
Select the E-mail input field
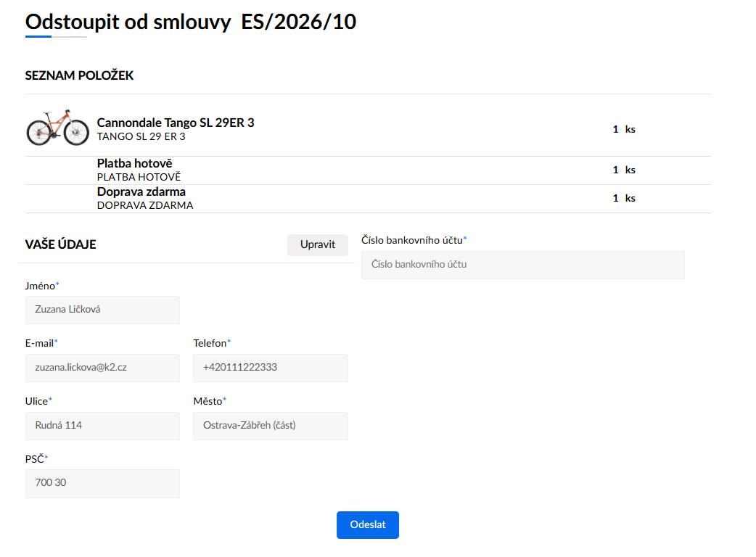(x=102, y=368)
